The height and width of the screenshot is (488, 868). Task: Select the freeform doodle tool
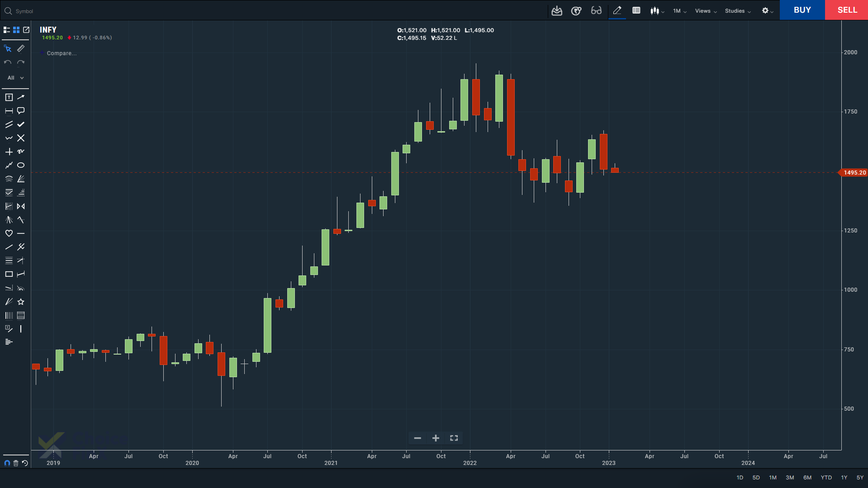21,152
